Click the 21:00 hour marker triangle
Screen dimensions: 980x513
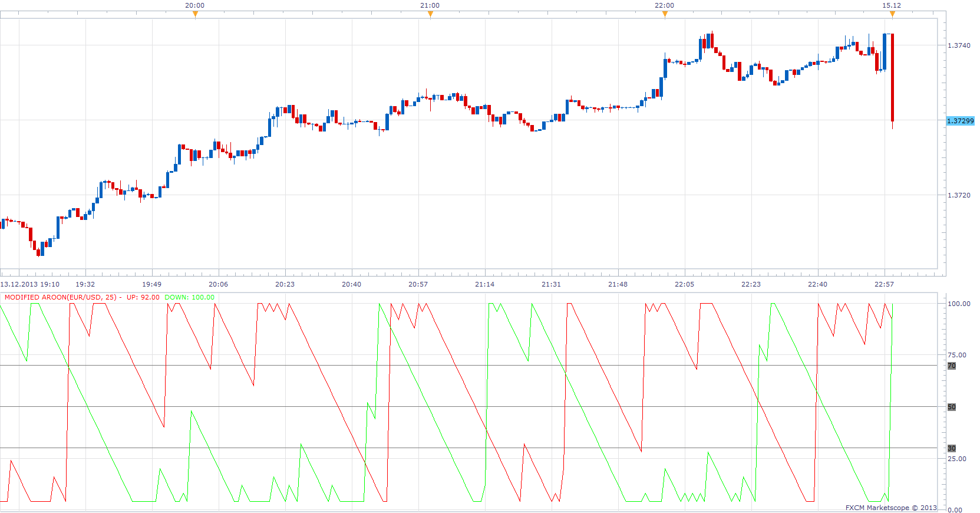[x=430, y=15]
